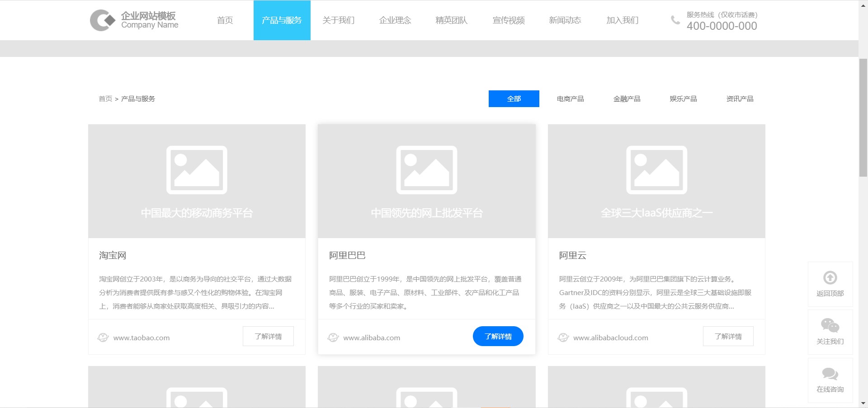868x408 pixels.
Task: Click the 首页 breadcrumb link
Action: [105, 98]
